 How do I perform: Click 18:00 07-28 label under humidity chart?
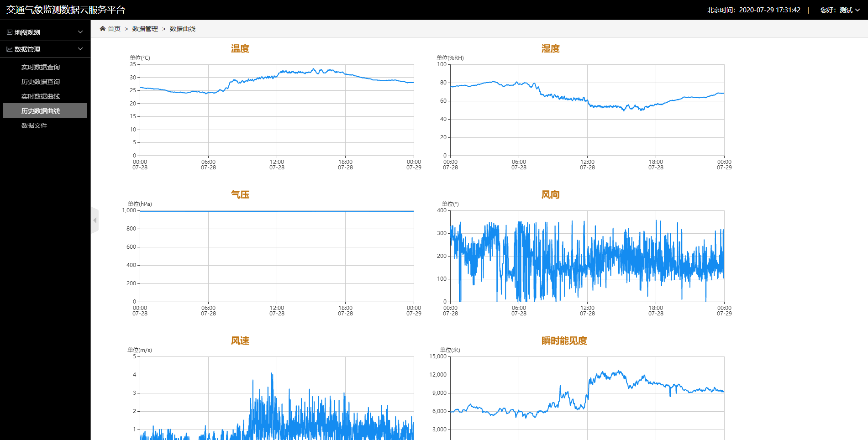pos(656,165)
